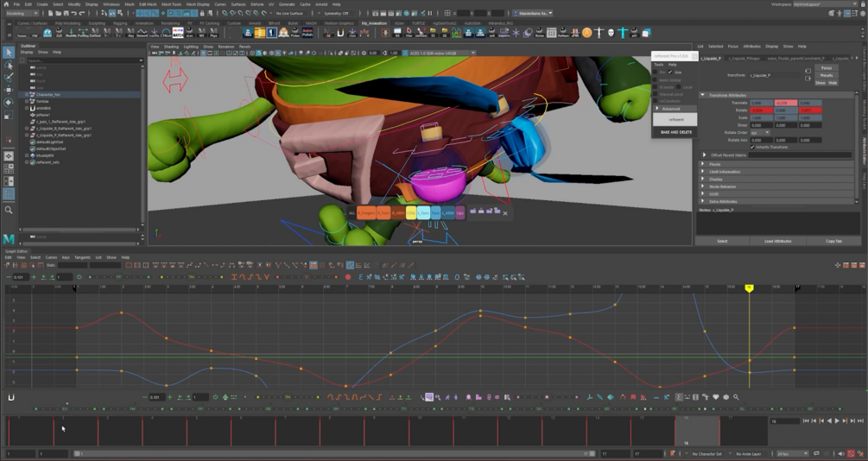
Task: Click the Open Scene folder icon
Action: [x=58, y=13]
